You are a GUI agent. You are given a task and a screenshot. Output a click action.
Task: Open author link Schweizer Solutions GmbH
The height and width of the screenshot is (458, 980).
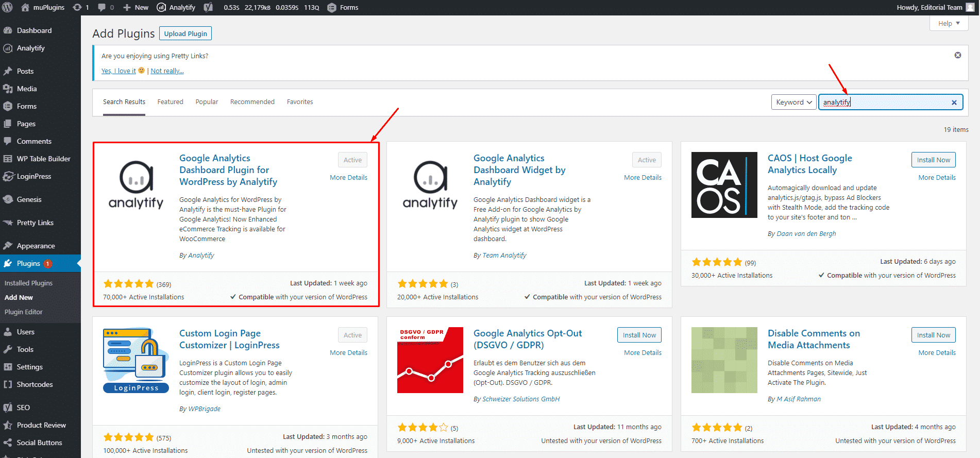point(521,399)
